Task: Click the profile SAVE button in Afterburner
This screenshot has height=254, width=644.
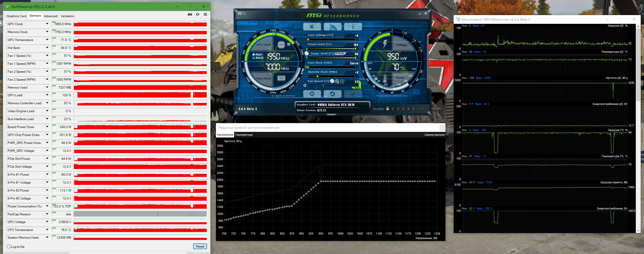Action: coord(421,109)
